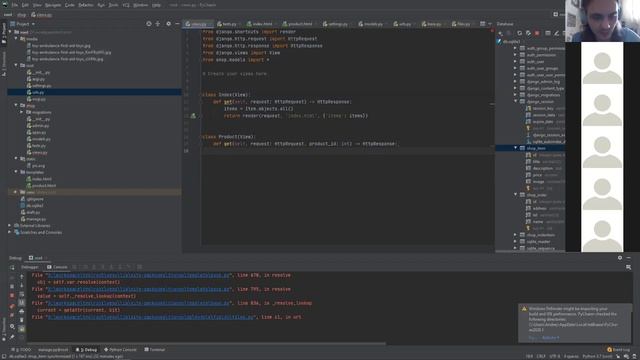Open the Navigate menu

coord(53,5)
